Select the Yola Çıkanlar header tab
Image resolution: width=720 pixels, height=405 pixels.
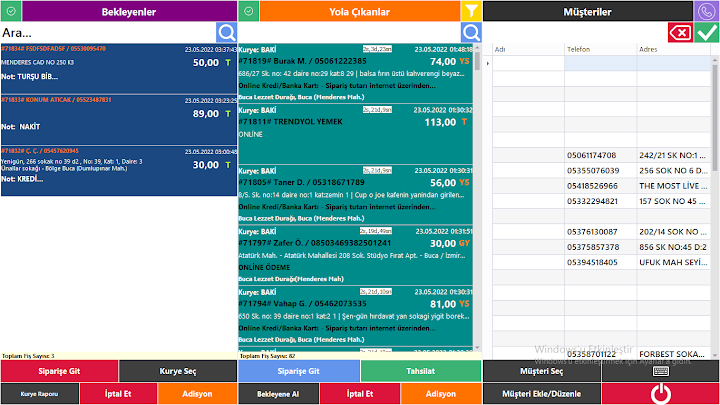[360, 11]
